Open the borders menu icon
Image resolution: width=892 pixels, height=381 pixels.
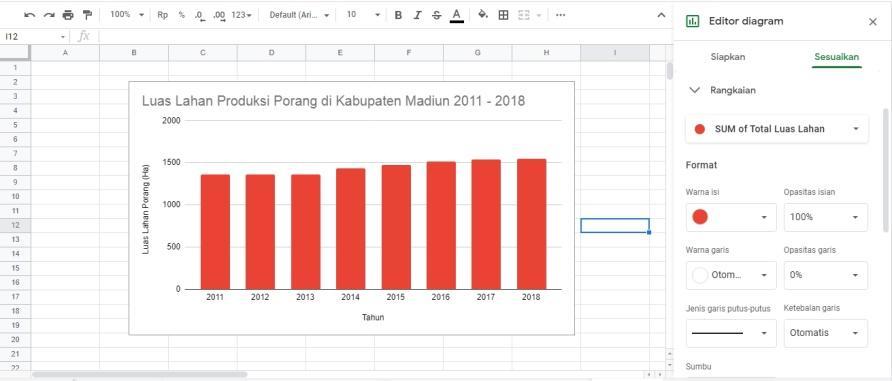503,15
